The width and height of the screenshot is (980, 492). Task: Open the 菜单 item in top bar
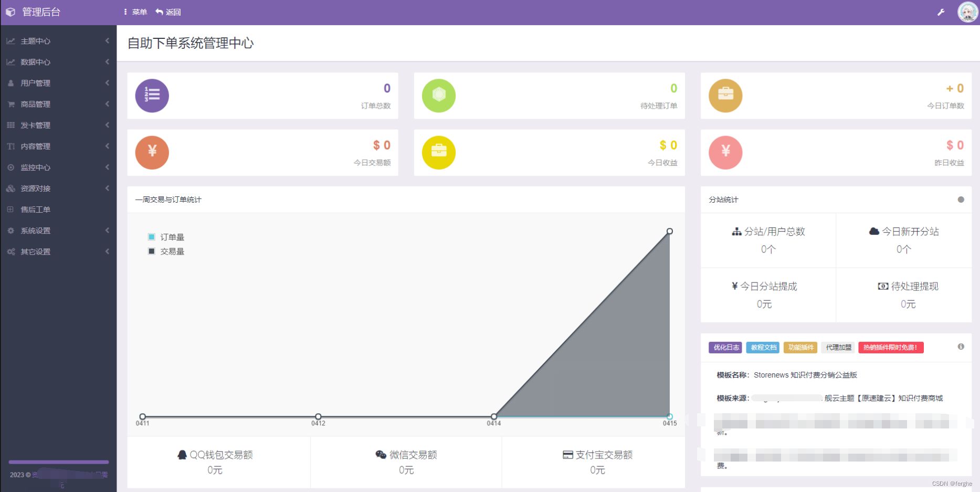point(138,12)
